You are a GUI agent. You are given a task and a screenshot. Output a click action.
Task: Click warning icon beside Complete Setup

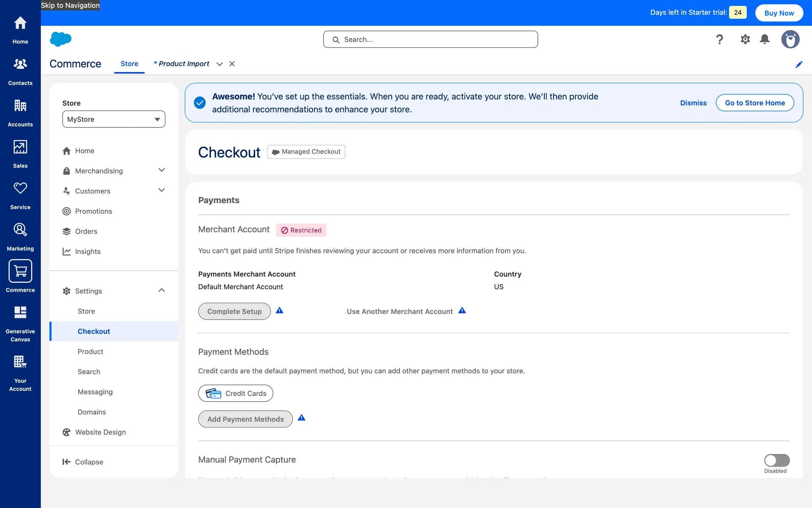[x=280, y=311]
